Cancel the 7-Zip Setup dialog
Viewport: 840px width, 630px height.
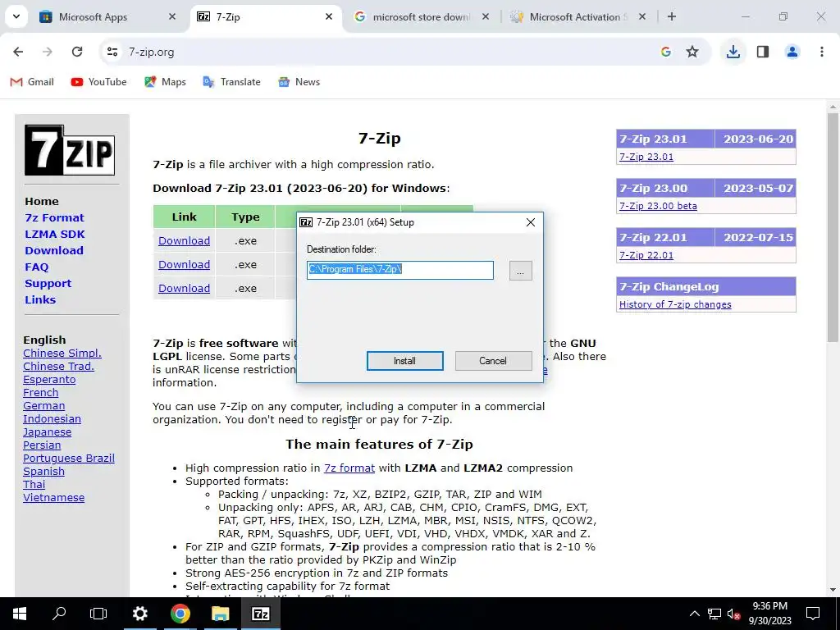[x=493, y=361]
